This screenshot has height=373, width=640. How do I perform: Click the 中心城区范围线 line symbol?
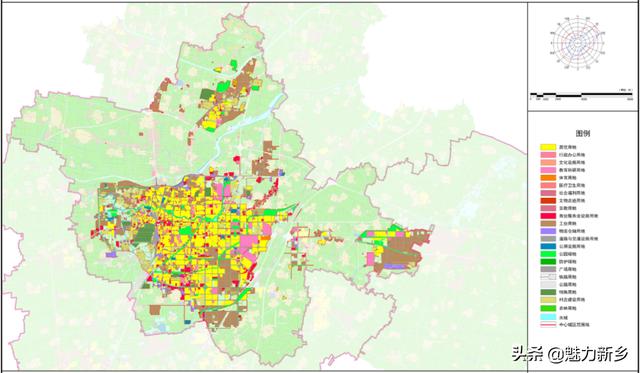(x=548, y=325)
